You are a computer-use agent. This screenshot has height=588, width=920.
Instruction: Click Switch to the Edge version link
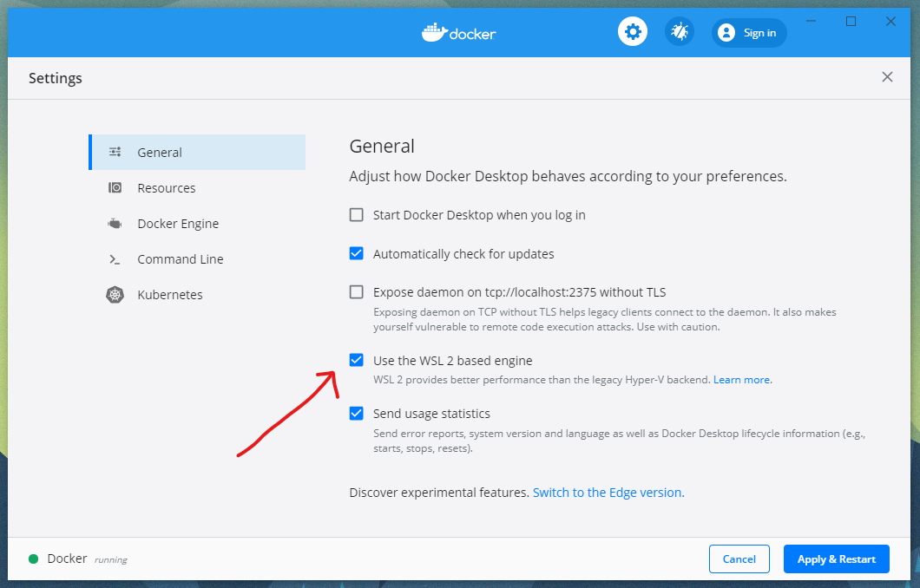(608, 493)
